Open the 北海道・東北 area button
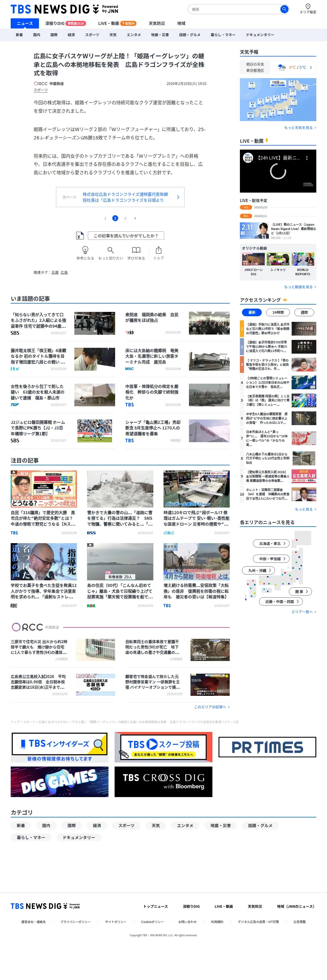This screenshot has width=327, height=980. [271, 543]
